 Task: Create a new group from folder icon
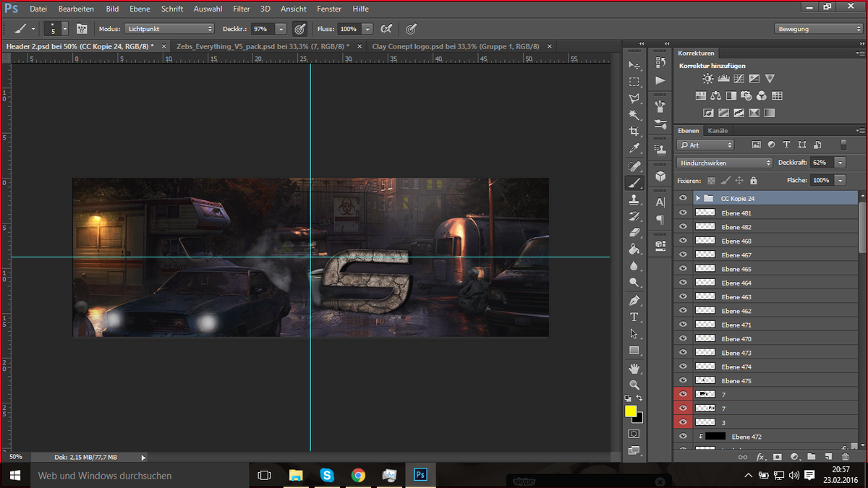[812, 457]
